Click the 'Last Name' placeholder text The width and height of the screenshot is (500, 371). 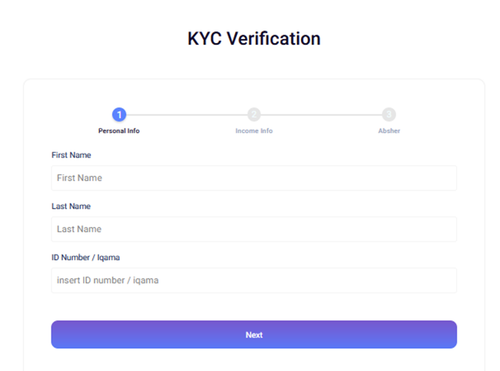pos(79,229)
